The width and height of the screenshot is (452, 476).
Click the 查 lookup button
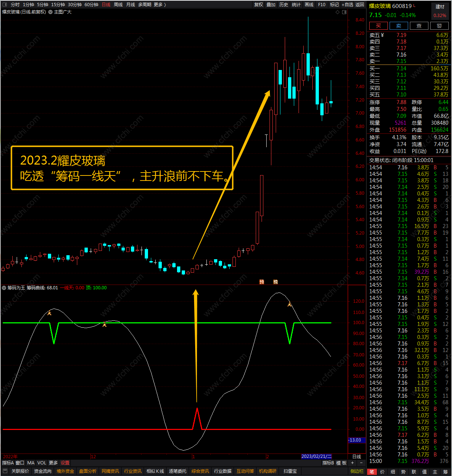pyautogui.click(x=419, y=26)
